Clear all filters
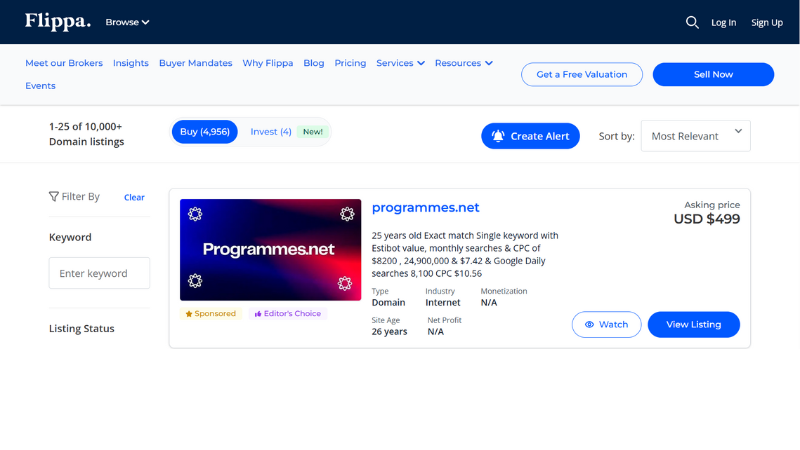800x450 pixels. [134, 197]
